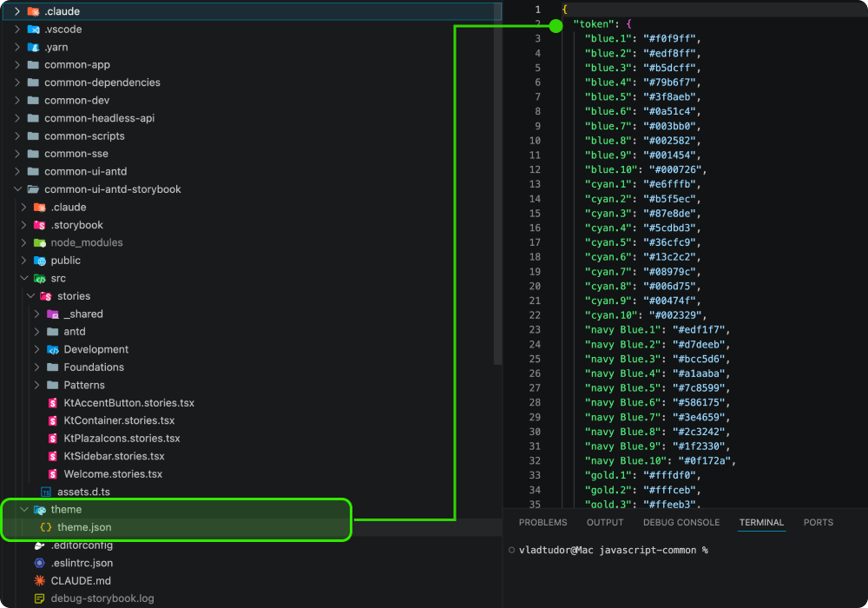Click the common-dev folder icon

point(33,100)
